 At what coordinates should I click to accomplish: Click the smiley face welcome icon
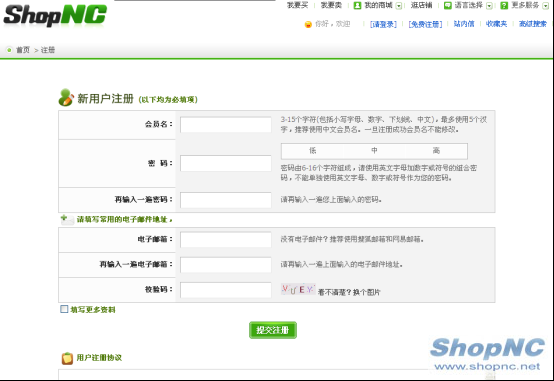pyautogui.click(x=308, y=24)
